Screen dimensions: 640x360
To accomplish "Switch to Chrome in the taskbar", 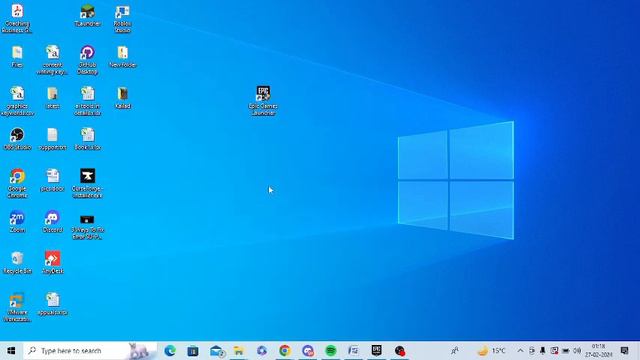I will pos(285,351).
